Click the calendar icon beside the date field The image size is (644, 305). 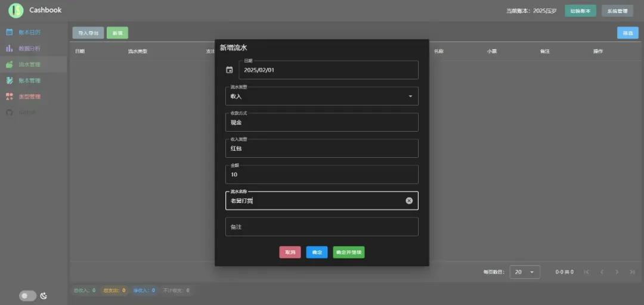coord(230,70)
